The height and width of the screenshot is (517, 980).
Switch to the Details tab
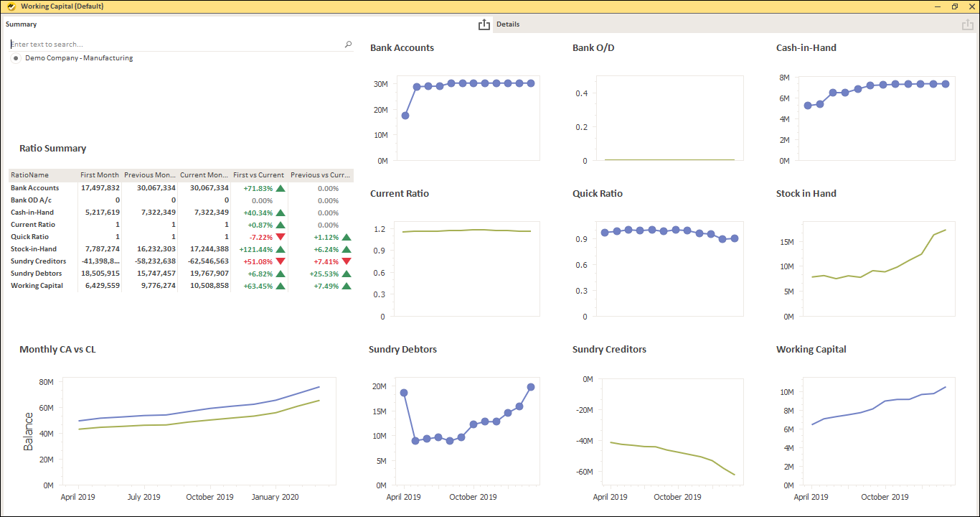click(507, 24)
